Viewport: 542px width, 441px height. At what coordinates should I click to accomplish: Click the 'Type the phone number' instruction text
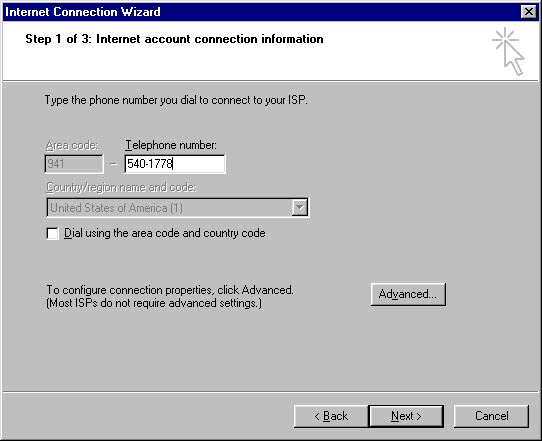tap(176, 100)
